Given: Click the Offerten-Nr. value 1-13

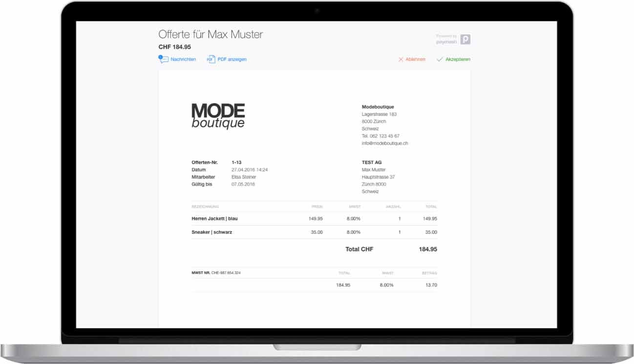Looking at the screenshot, I should [236, 162].
